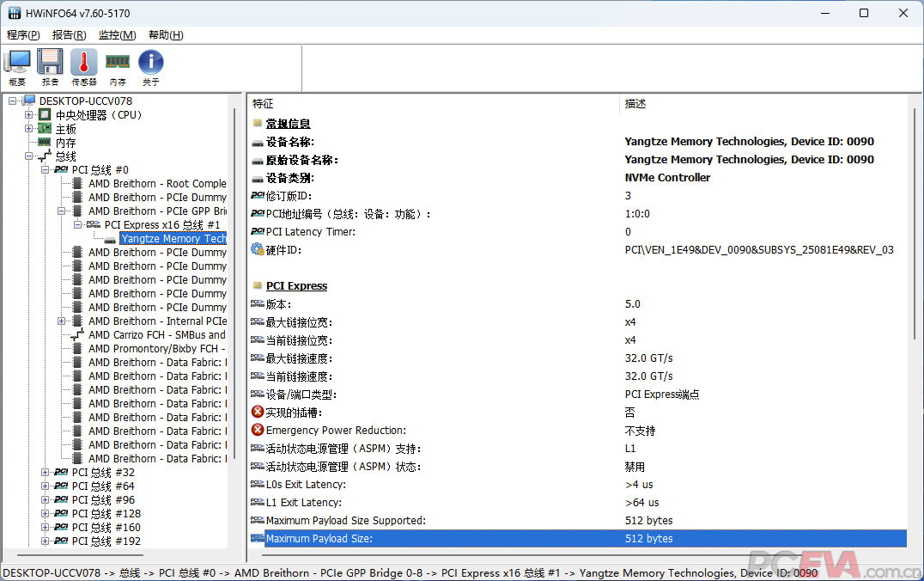The width and height of the screenshot is (924, 581).
Task: Select AMD Promontory/Bixby FCH entry
Action: (157, 349)
